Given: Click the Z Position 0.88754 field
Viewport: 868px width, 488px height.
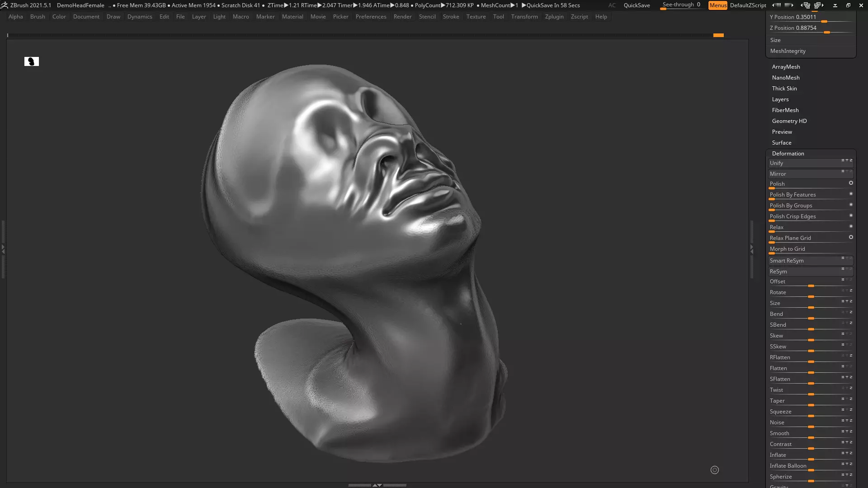Looking at the screenshot, I should (810, 28).
